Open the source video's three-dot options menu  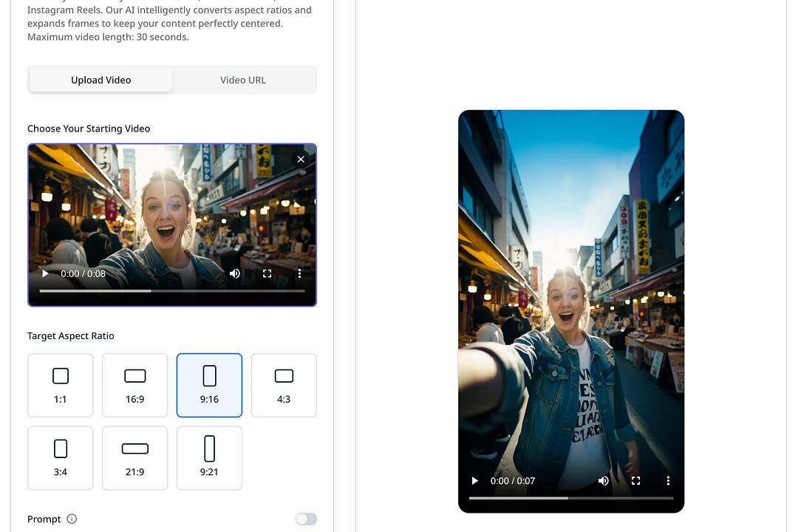(299, 273)
